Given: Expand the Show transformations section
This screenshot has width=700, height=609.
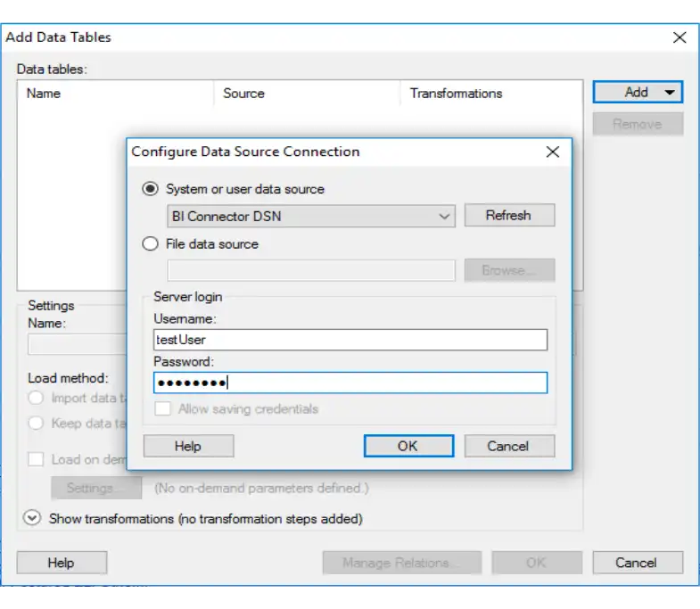Looking at the screenshot, I should coord(33,518).
